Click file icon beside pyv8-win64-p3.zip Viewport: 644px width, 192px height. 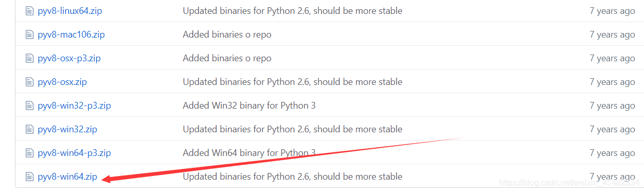pos(29,153)
